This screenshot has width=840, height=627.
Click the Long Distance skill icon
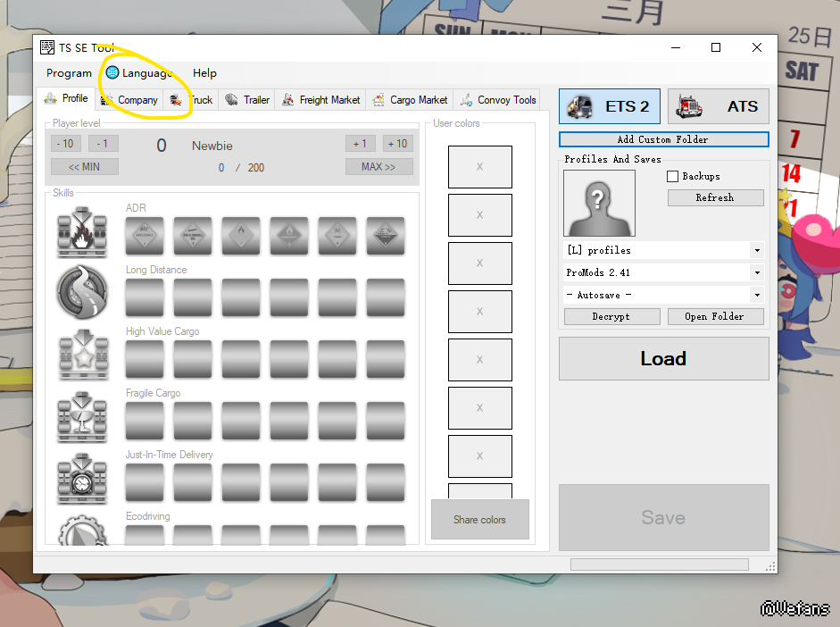click(82, 293)
